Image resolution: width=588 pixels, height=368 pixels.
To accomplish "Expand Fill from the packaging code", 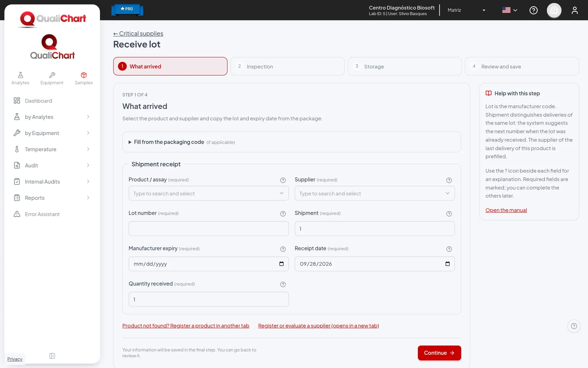I will coord(292,142).
